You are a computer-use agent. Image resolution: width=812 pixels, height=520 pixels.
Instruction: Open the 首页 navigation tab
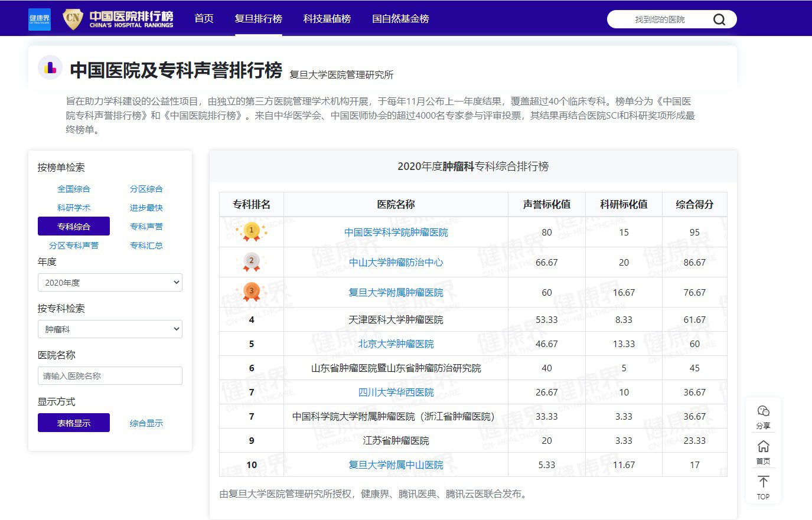[x=204, y=19]
